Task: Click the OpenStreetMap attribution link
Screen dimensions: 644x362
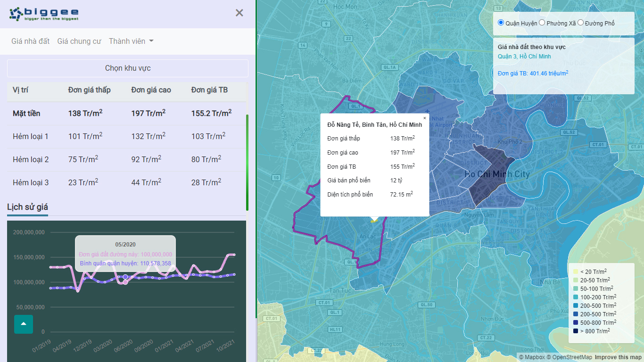Action: 569,357
